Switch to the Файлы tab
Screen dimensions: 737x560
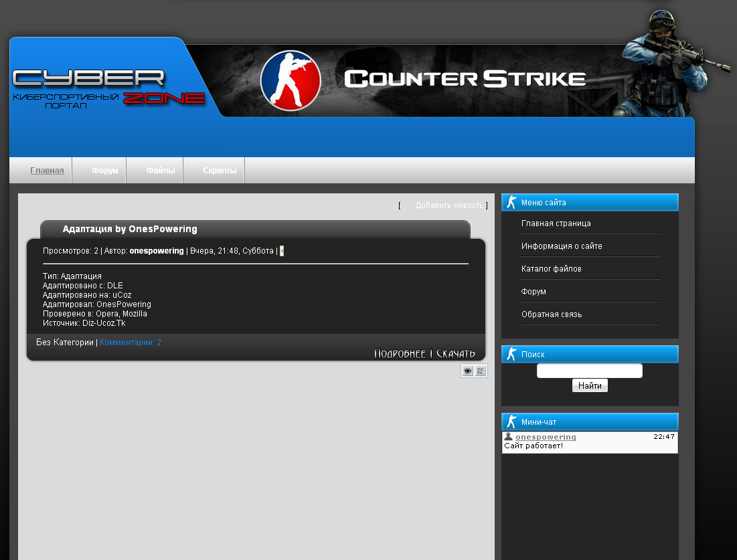160,171
